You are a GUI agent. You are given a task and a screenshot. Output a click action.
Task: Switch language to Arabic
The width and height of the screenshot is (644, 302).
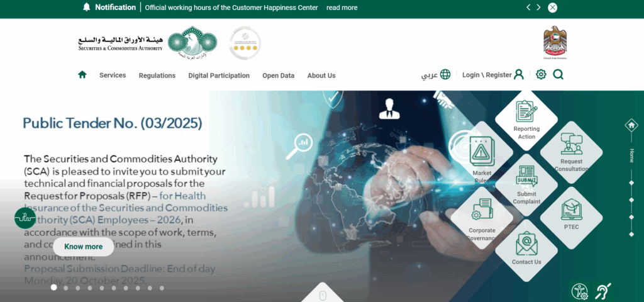point(435,75)
